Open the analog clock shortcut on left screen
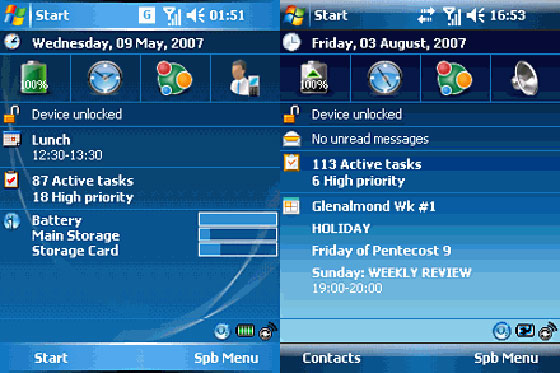This screenshot has width=560, height=373. (x=105, y=78)
